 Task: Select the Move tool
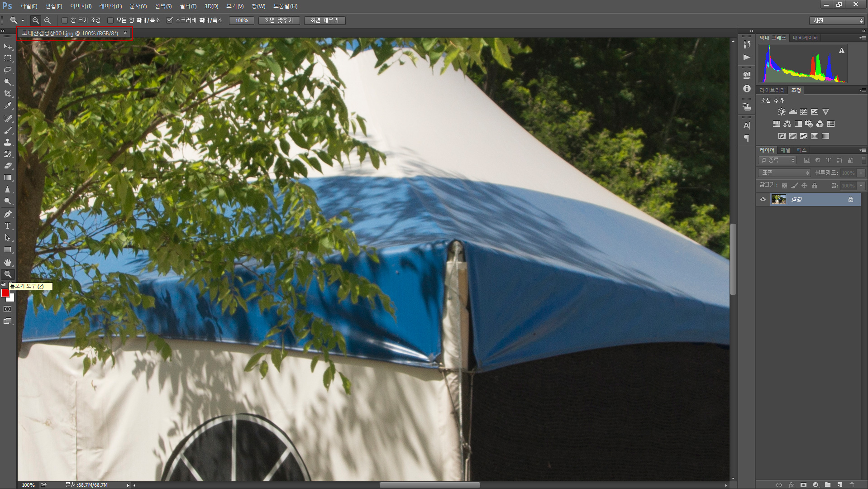8,47
